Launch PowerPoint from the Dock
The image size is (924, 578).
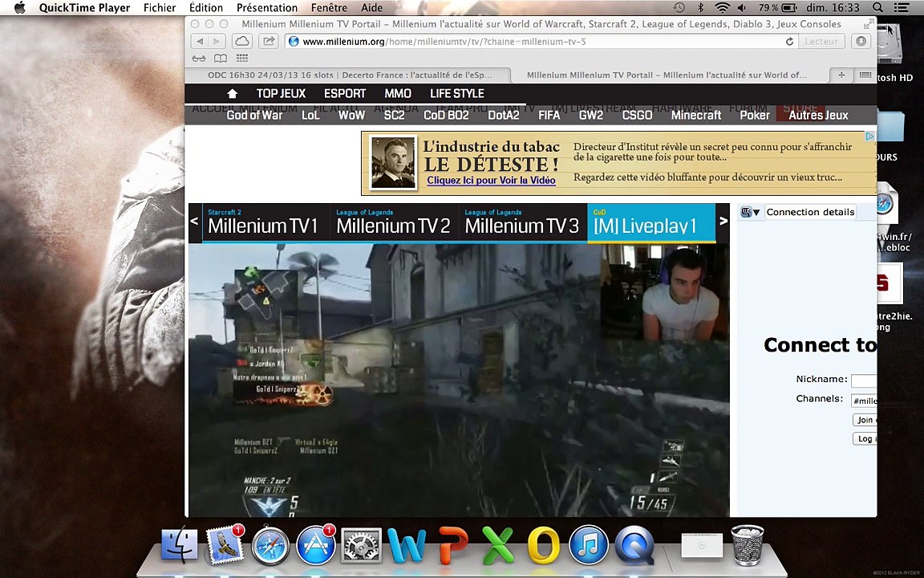(x=452, y=545)
